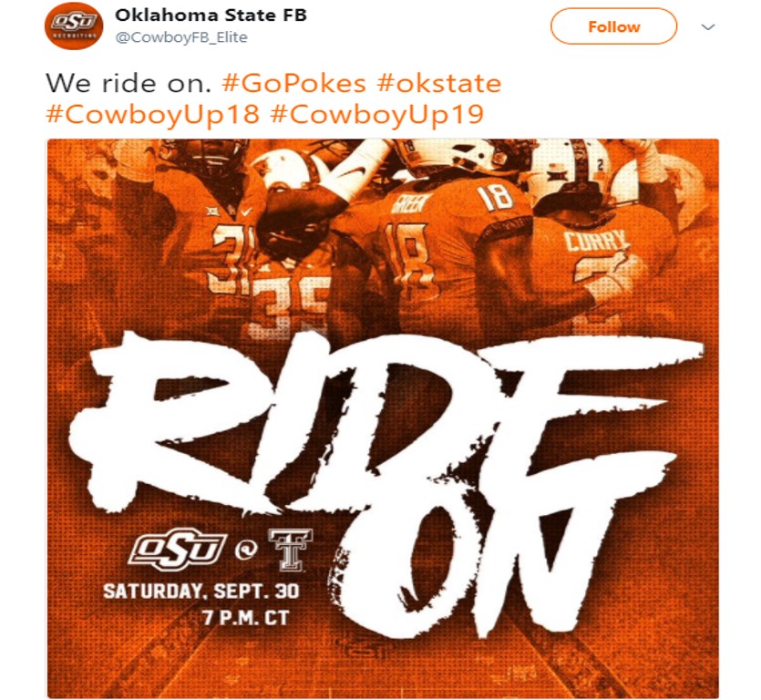Screen dimensions: 761x700
Task: Click the @CowboyFB_Elite handle
Action: pyautogui.click(x=181, y=37)
